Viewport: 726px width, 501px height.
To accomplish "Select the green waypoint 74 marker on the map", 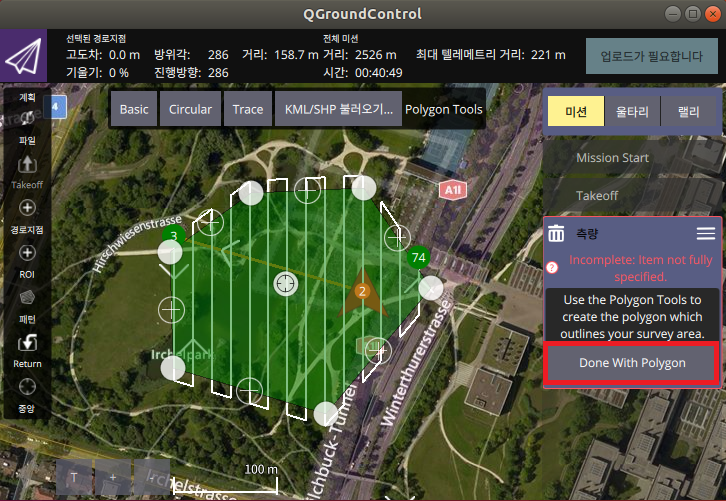I will click(419, 257).
